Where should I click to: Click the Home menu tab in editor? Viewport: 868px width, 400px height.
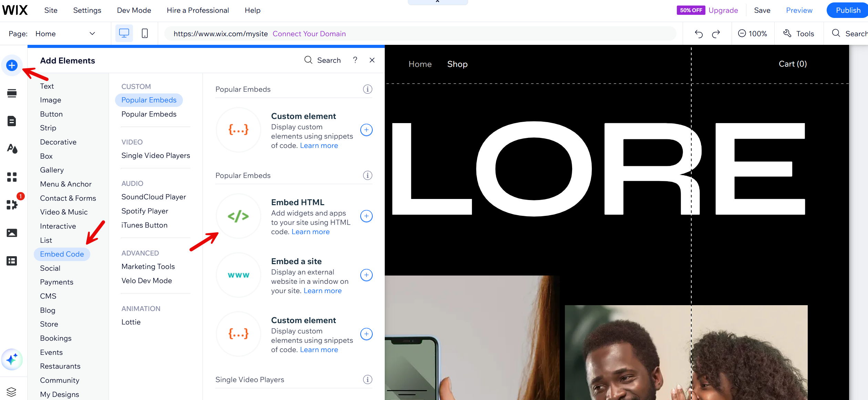coord(420,64)
